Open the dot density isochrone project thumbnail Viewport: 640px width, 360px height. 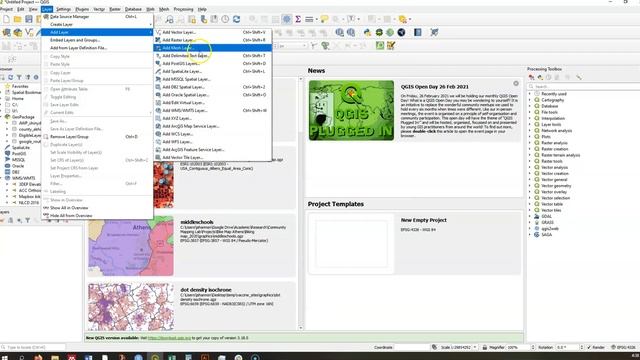(x=131, y=307)
